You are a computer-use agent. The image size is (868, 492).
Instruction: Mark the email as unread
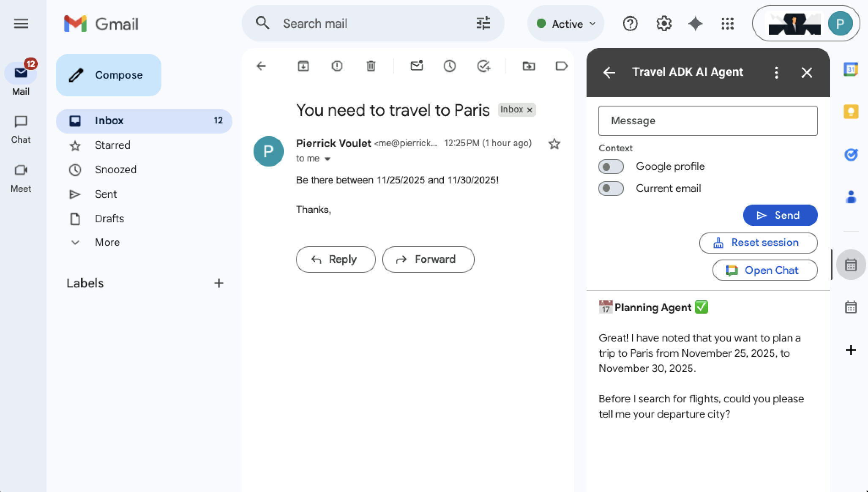tap(417, 66)
